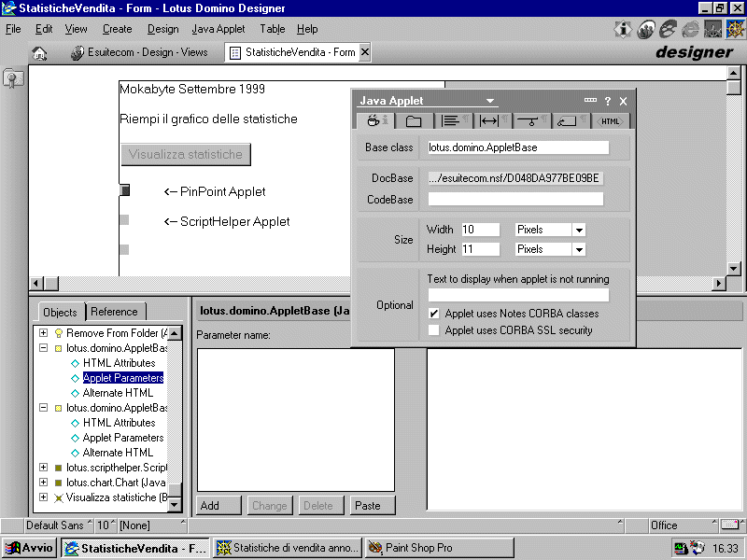Viewport: 747px width, 560px height.
Task: Open the Create menu
Action: [118, 29]
